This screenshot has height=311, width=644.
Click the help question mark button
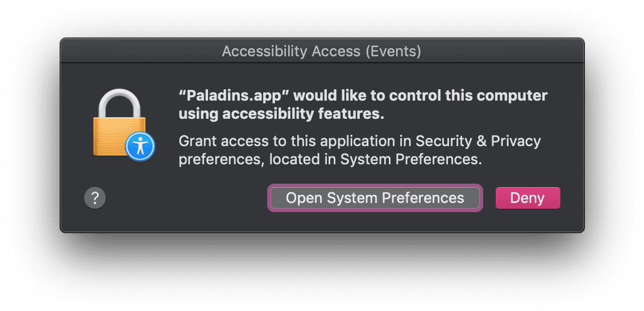[x=95, y=198]
